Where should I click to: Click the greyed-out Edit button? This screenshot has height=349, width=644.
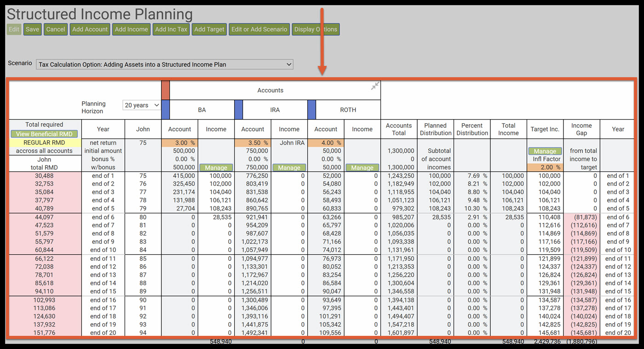tap(14, 29)
